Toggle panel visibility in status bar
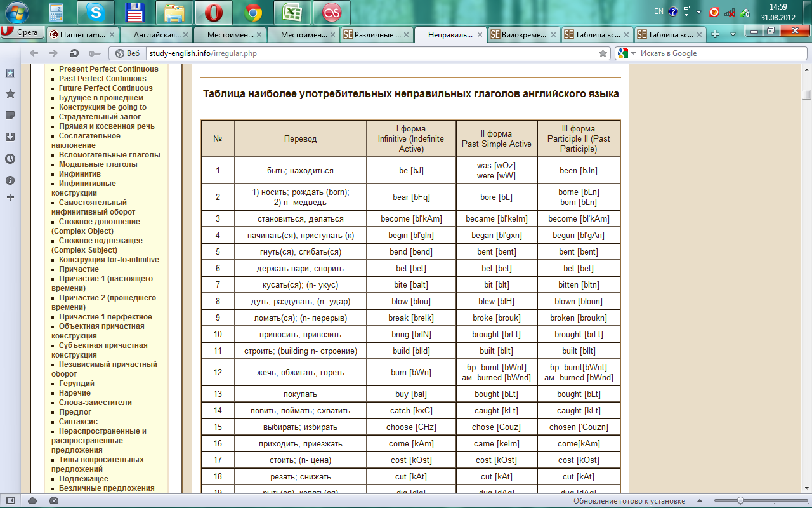This screenshot has height=508, width=812. [x=11, y=501]
